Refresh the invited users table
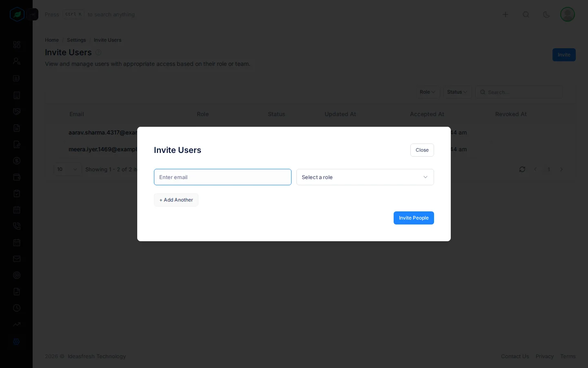 522,169
